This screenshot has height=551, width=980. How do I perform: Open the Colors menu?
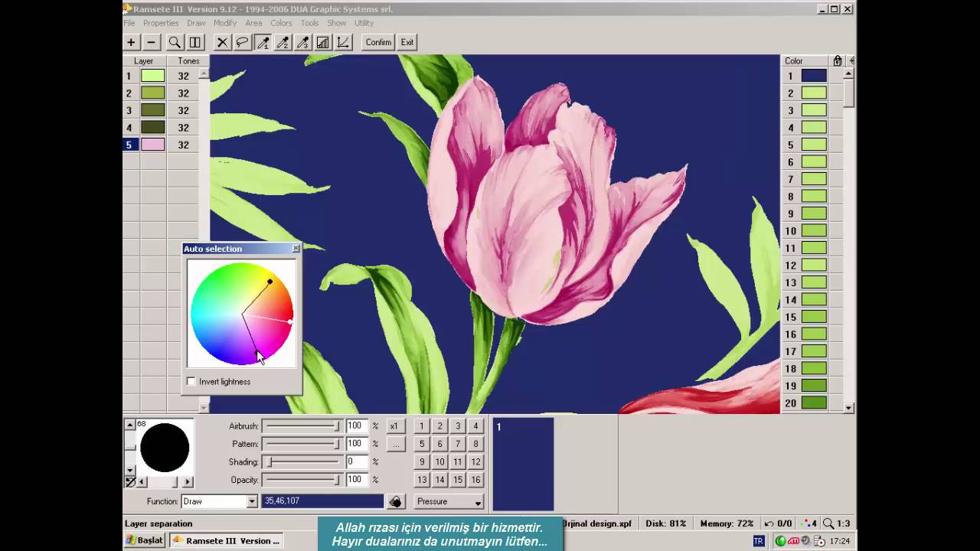(281, 23)
